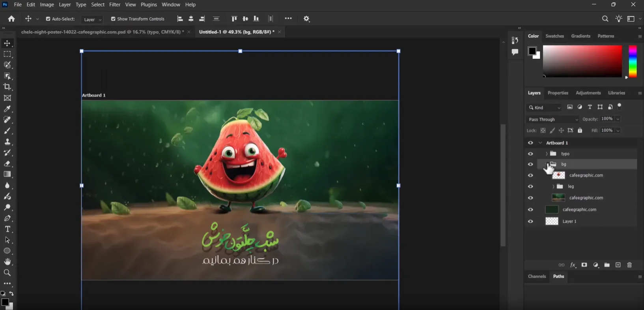Image resolution: width=644 pixels, height=310 pixels.
Task: Select the Clone Stamp tool
Action: (x=7, y=142)
